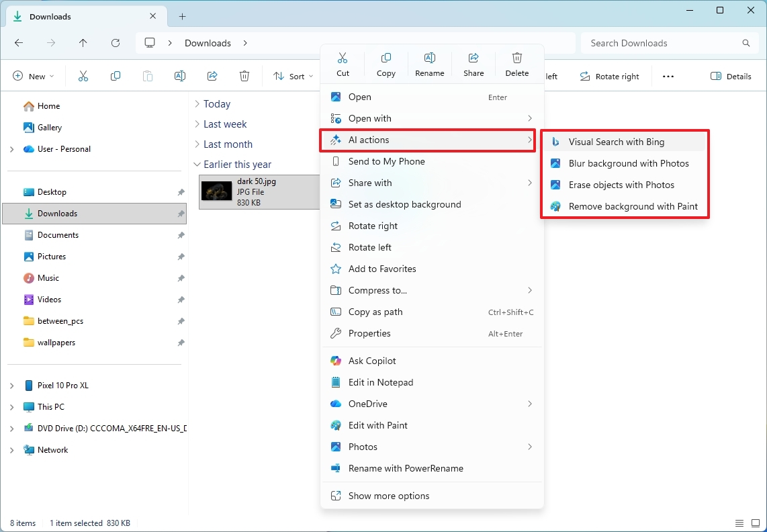Click the Share icon in the context menu
Screen dimensions: 767x532
coord(473,58)
